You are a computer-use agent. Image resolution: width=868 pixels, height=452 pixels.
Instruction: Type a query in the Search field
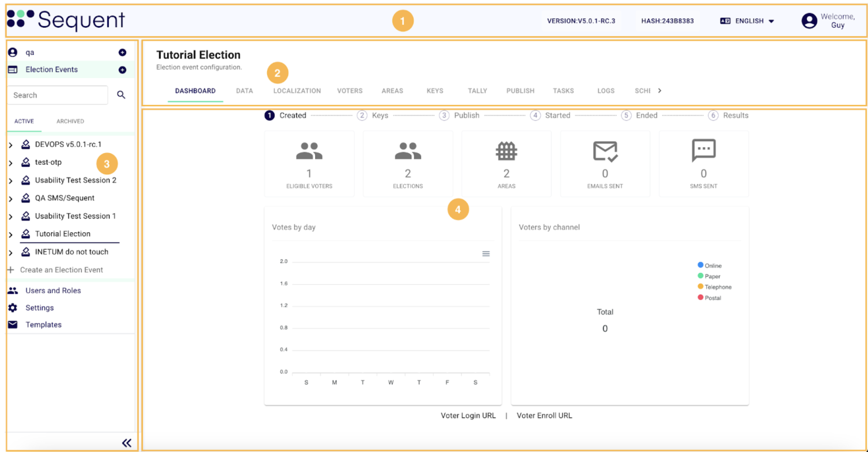point(58,95)
